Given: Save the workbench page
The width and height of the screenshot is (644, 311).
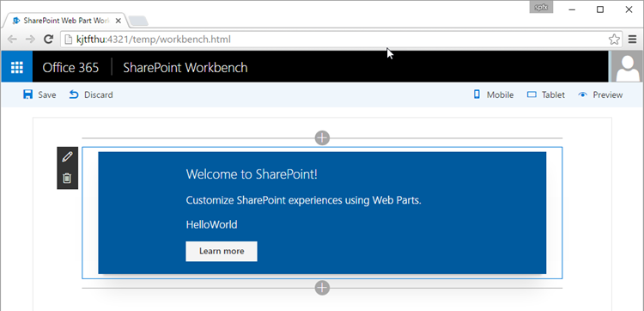Looking at the screenshot, I should coord(39,95).
